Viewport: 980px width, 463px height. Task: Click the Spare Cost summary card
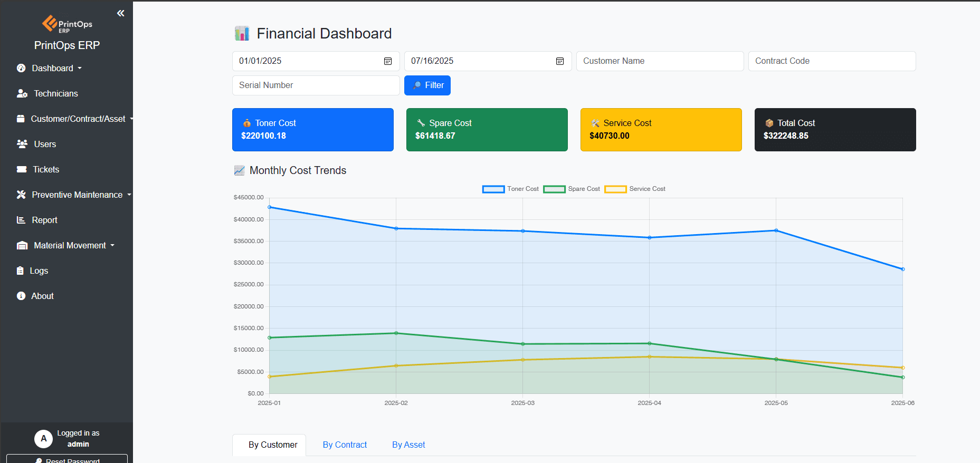point(487,130)
